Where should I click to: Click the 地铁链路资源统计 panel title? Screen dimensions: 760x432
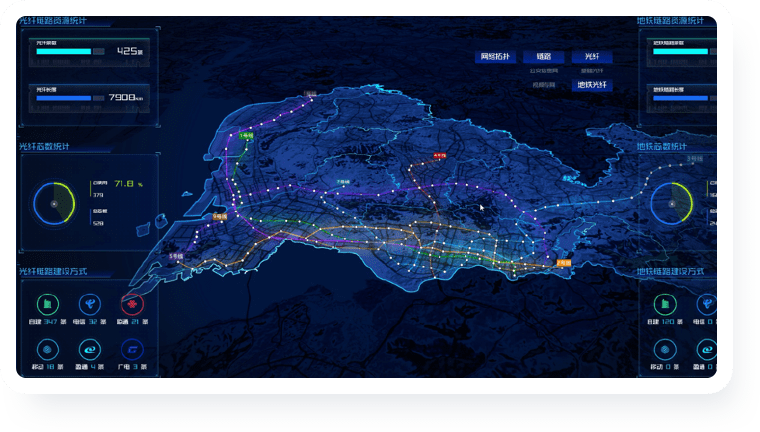pyautogui.click(x=670, y=21)
